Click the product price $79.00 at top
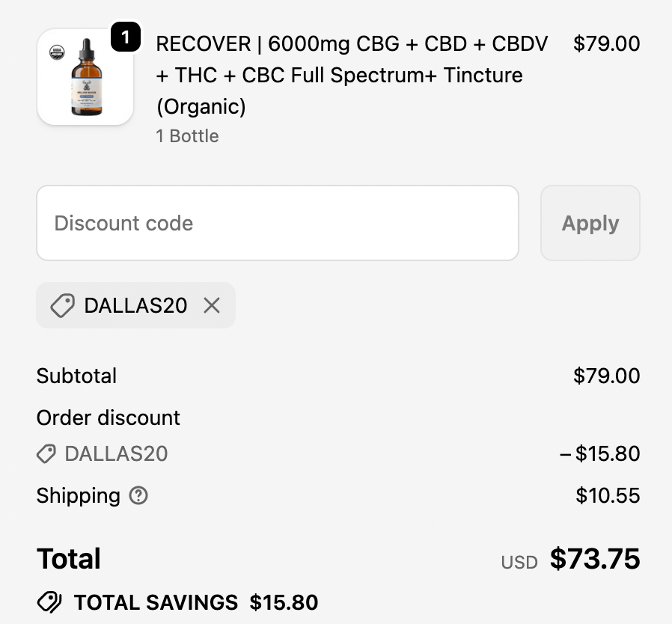 [x=606, y=44]
